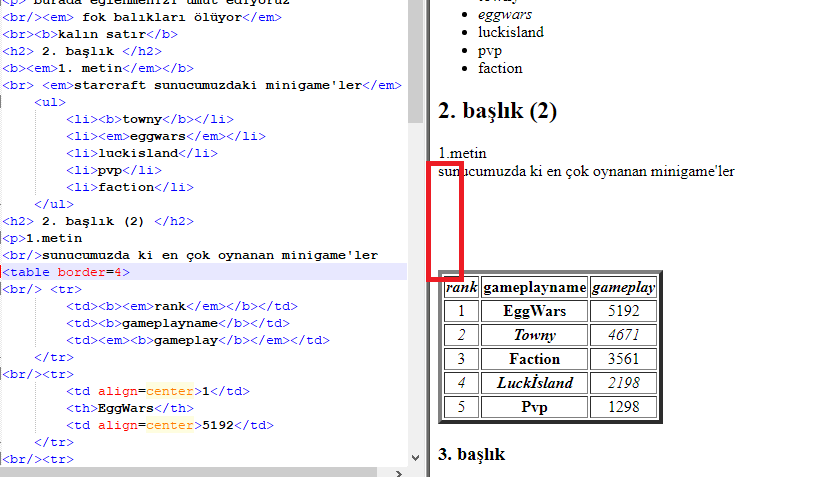This screenshot has width=813, height=477.
Task: Click the code line "<h2> 2. başlık </h2>"
Action: pos(82,51)
